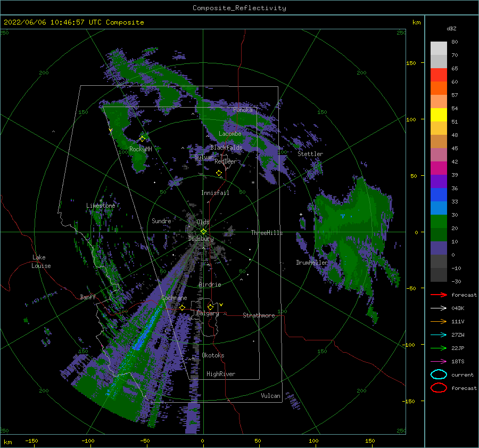
Task: Select the red forecast ellipse icon
Action: pyautogui.click(x=439, y=388)
